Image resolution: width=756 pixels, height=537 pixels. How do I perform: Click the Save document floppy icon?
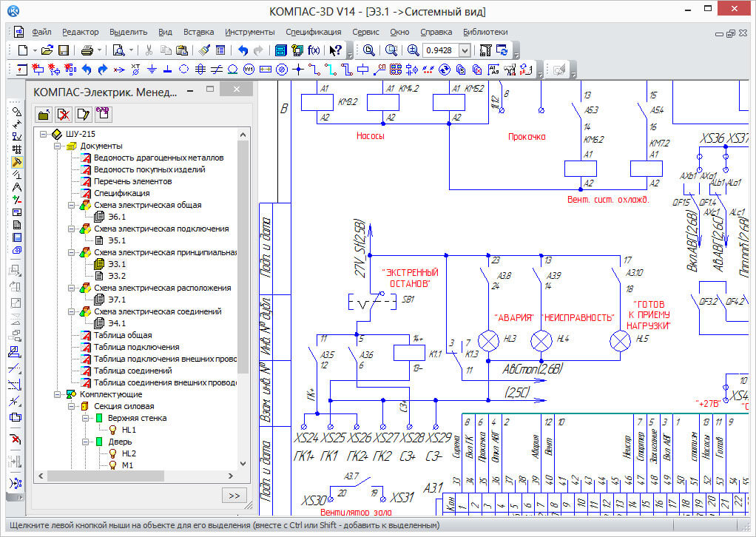[64, 50]
